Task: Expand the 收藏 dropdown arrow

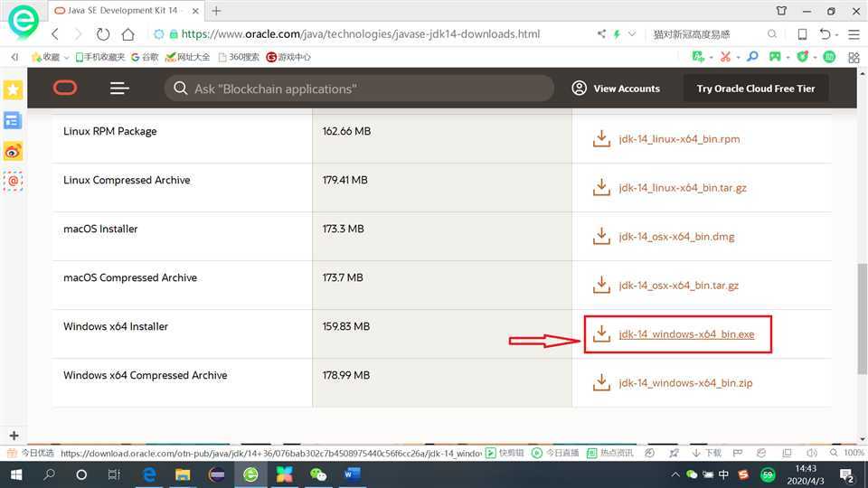Action: coord(66,58)
